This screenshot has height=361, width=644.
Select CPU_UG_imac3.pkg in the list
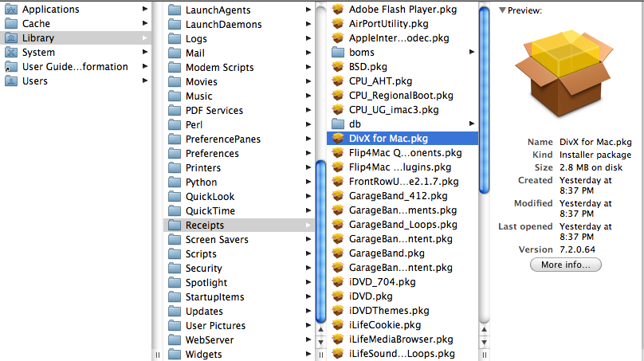tap(402, 110)
